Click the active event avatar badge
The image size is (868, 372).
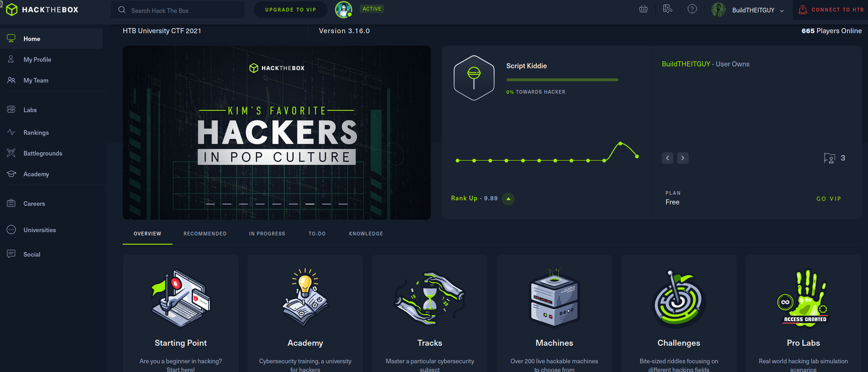pos(343,9)
